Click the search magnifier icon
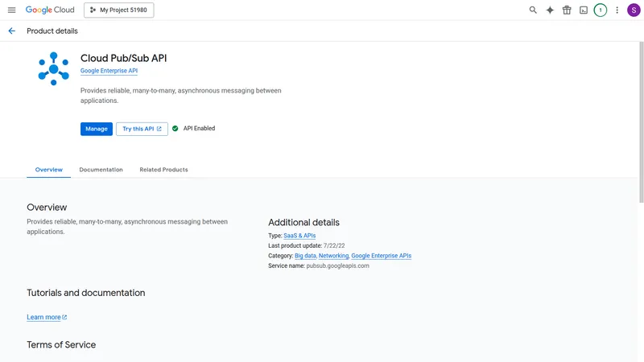644x362 pixels. [x=533, y=10]
